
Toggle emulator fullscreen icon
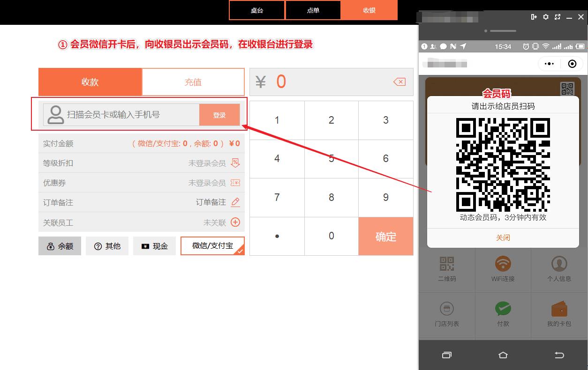tap(558, 17)
